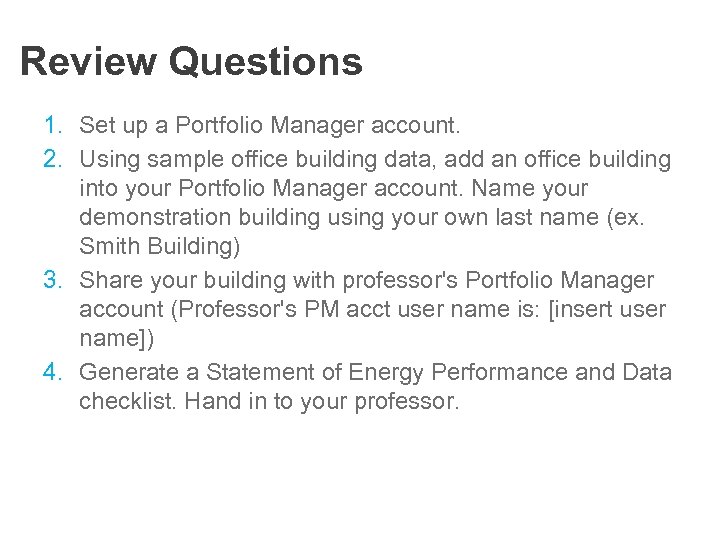Click the list number '2.'
This screenshot has width=720, height=540.
point(54,158)
